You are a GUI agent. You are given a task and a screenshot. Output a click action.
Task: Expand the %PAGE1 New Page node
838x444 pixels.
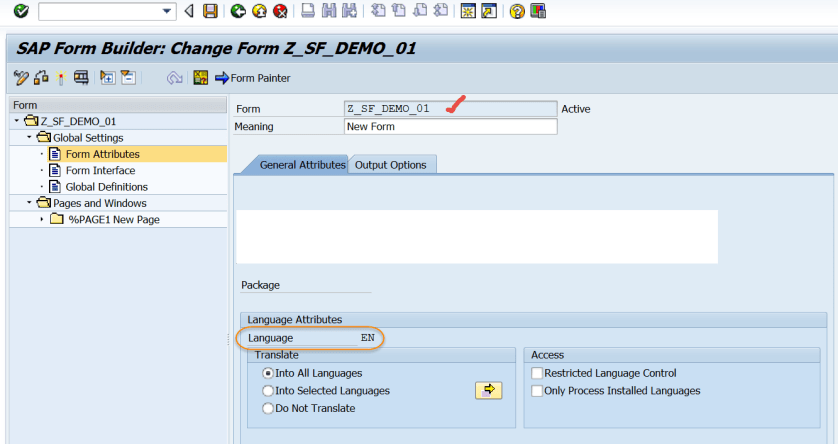[42, 219]
